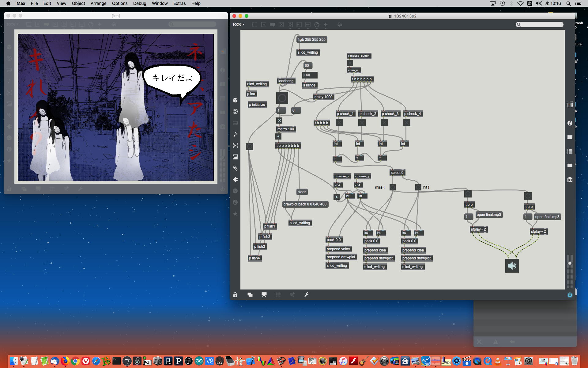Toggle the checkbox under p check_1

point(339,123)
